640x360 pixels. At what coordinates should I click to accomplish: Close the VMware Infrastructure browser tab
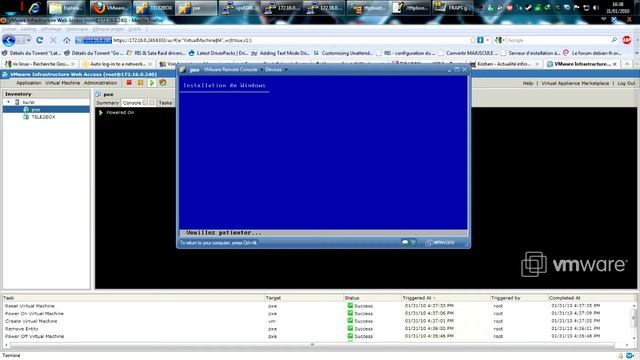pyautogui.click(x=615, y=64)
